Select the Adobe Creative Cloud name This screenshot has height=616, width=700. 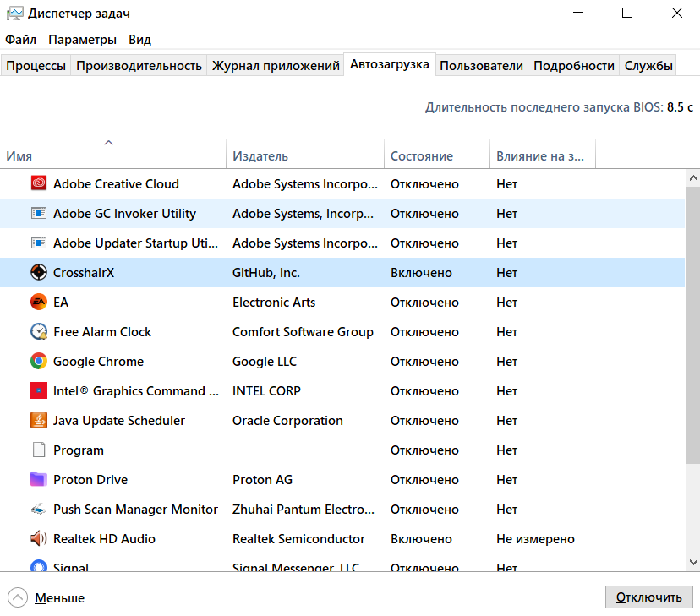[x=116, y=183]
